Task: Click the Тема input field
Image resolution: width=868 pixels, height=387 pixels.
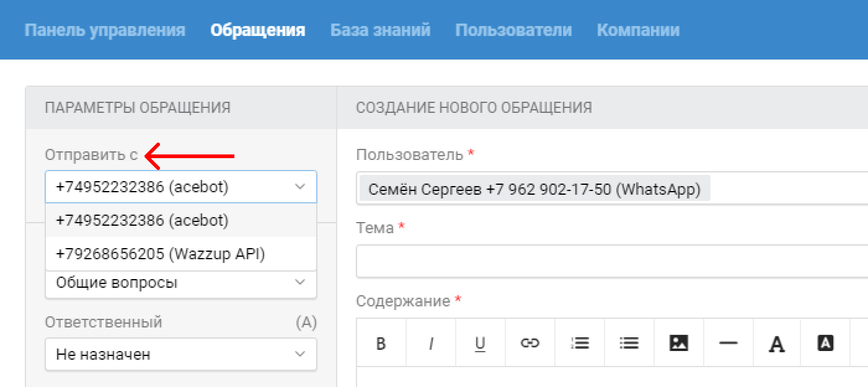Action: (x=613, y=261)
